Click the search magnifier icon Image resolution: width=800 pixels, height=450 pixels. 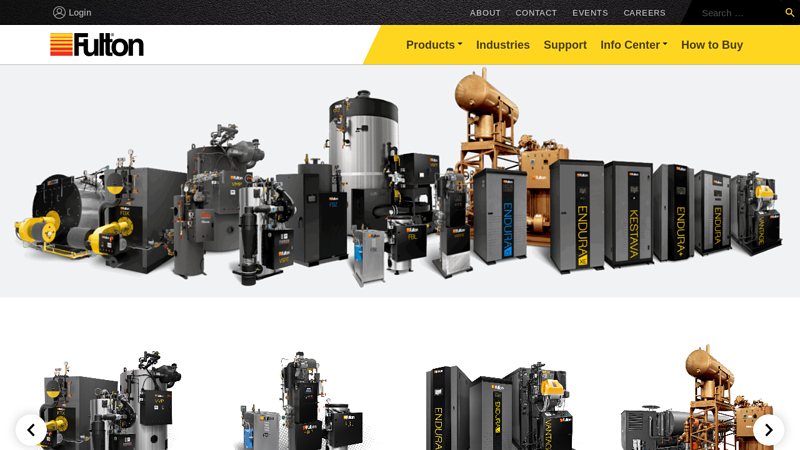coord(789,13)
